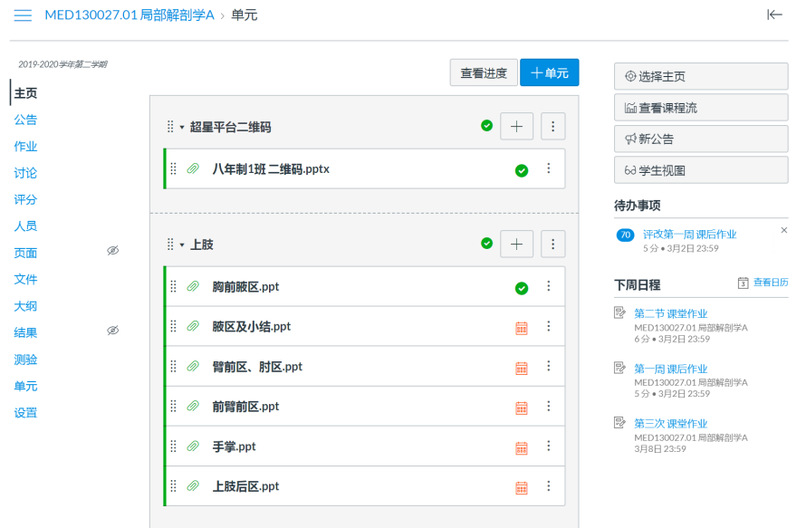Click the plus icon in 上肢 module

point(516,244)
